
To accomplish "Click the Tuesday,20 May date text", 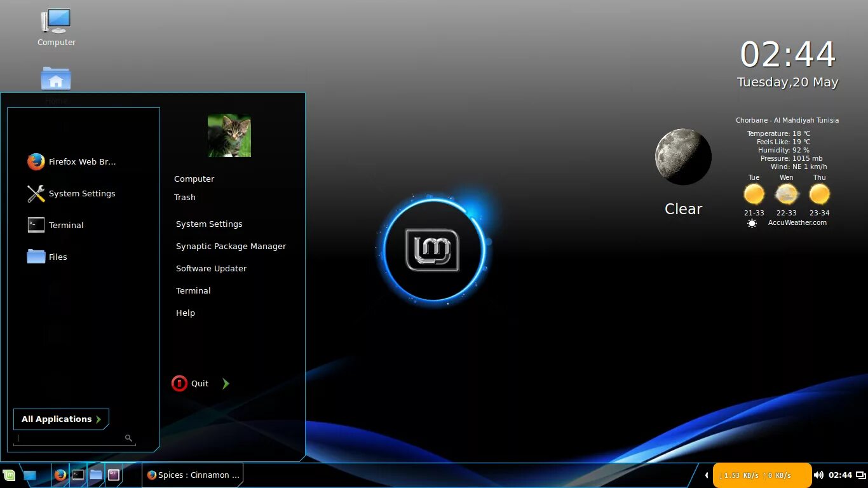I will click(788, 83).
